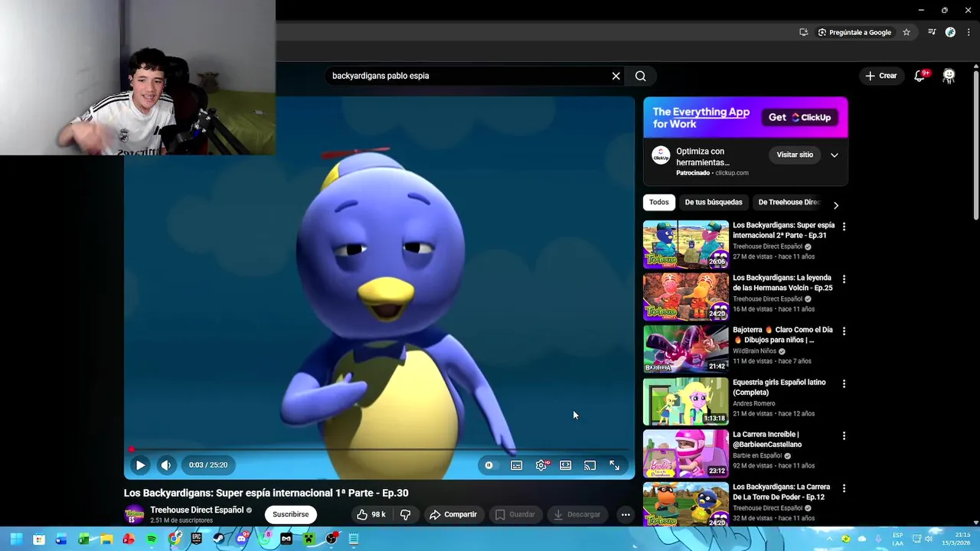This screenshot has width=980, height=551.
Task: Open Steam from the taskbar
Action: click(x=219, y=539)
